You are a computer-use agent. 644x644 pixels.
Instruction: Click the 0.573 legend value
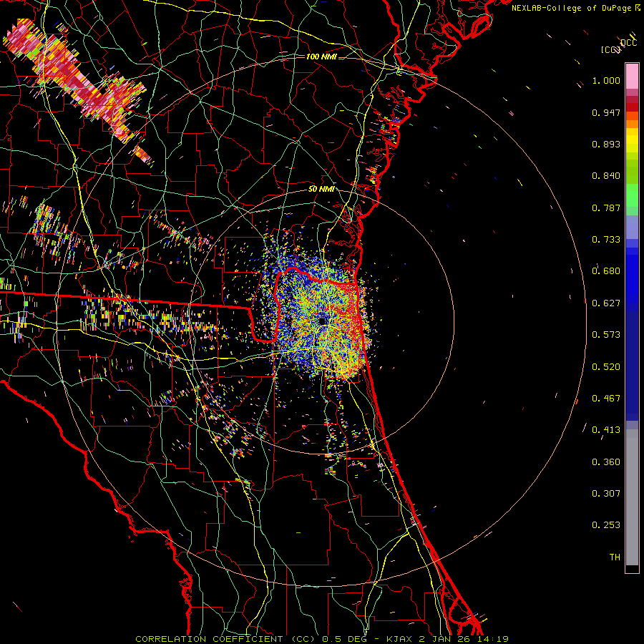pyautogui.click(x=606, y=335)
